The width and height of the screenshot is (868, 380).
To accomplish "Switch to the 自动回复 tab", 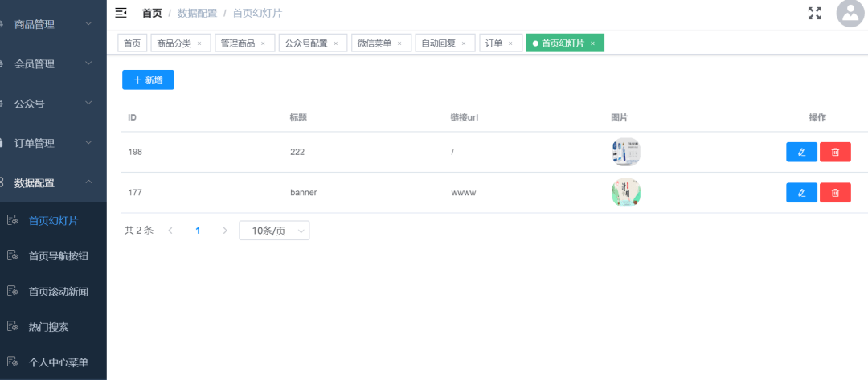I will click(x=438, y=43).
